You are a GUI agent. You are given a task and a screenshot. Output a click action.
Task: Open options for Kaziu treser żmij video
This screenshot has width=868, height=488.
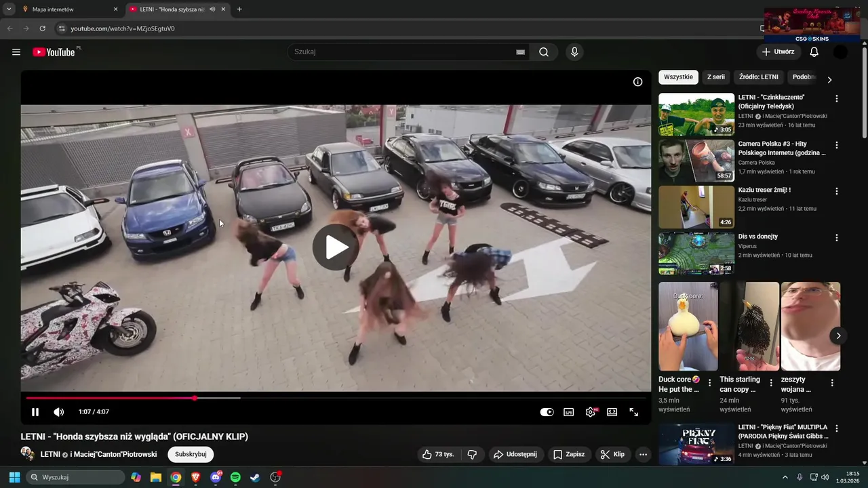(x=837, y=192)
